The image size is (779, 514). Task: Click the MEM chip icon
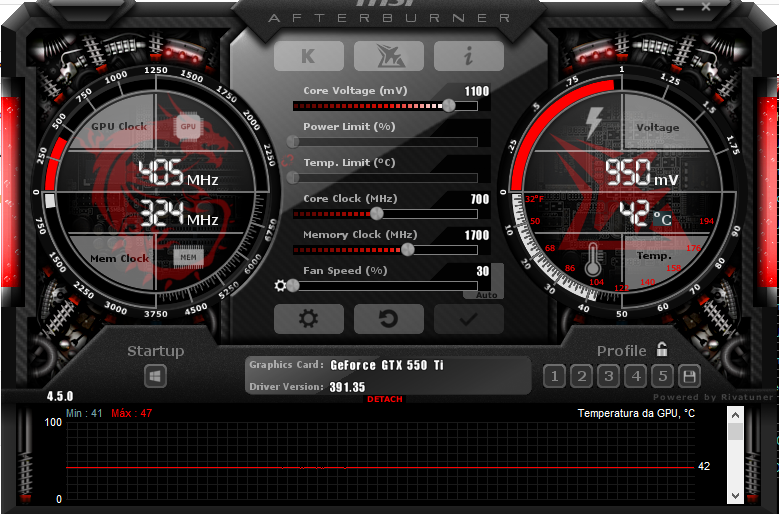tap(188, 257)
